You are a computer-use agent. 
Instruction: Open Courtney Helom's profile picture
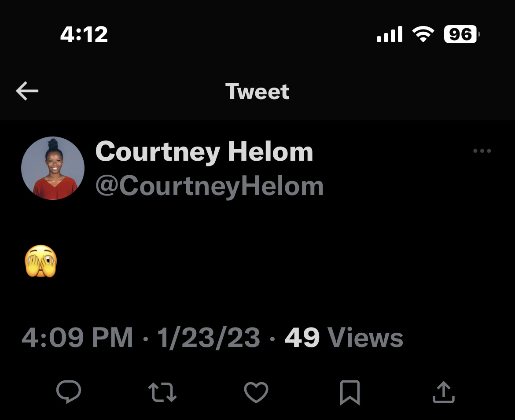click(53, 168)
